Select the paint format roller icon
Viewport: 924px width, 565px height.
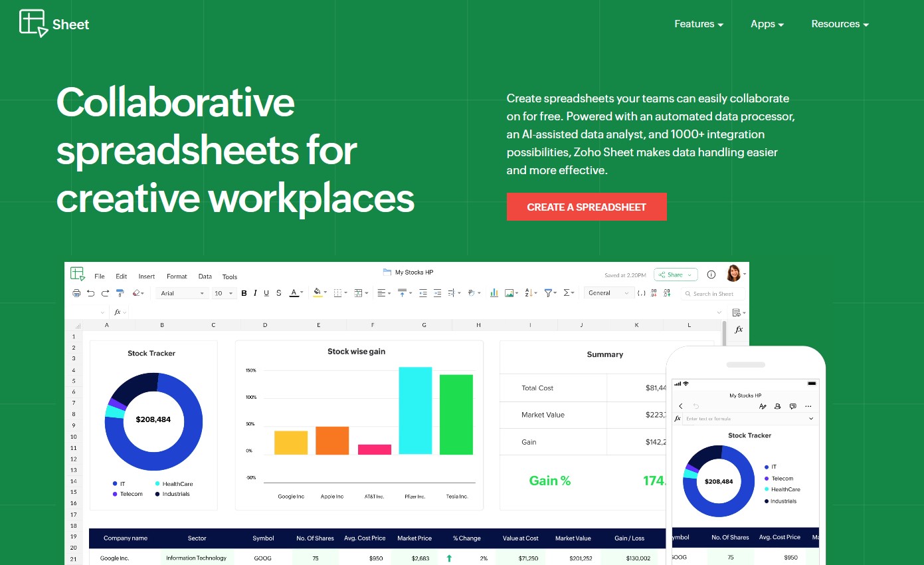(120, 293)
